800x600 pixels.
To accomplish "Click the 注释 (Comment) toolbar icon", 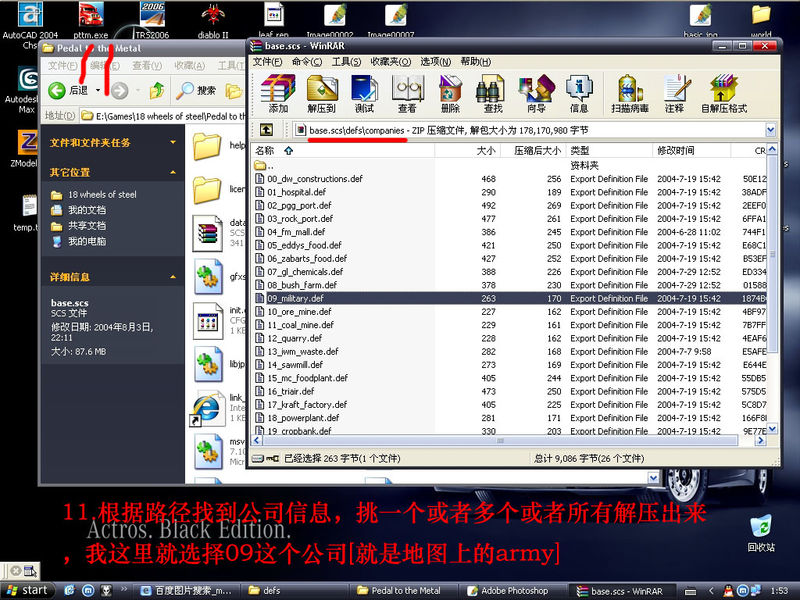I will (676, 93).
